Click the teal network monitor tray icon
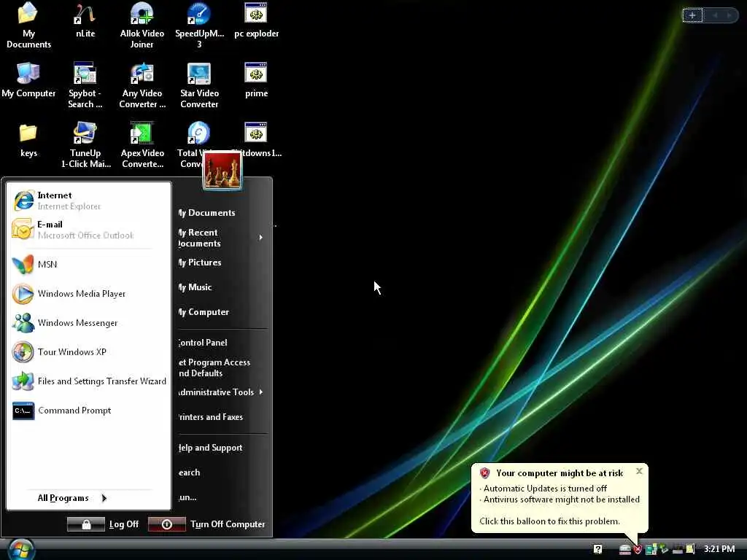The width and height of the screenshot is (747, 560). (x=651, y=550)
